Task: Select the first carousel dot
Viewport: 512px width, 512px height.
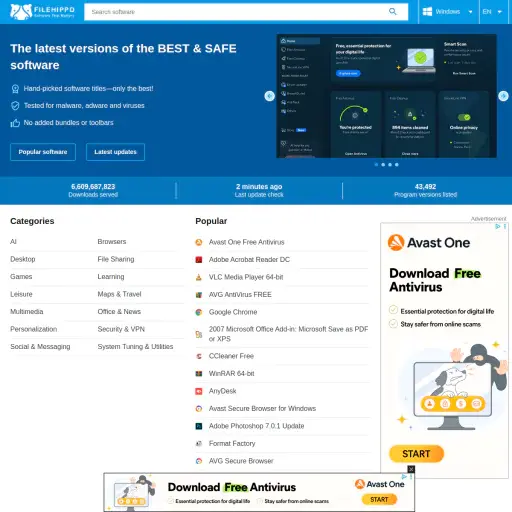Action: coord(376,165)
